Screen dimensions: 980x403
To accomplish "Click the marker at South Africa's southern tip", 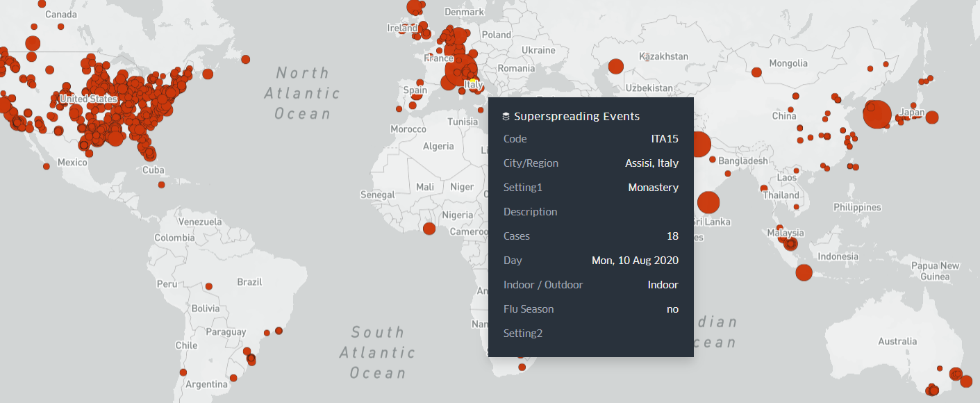I will (x=522, y=366).
